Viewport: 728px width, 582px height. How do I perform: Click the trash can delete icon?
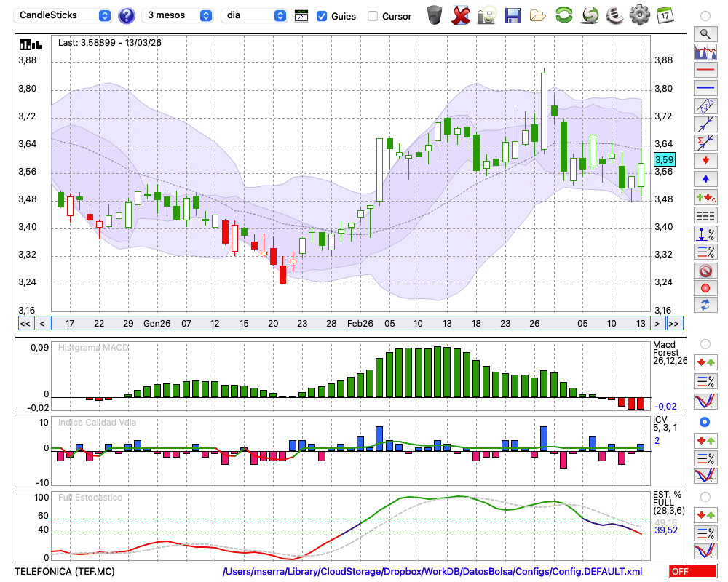point(435,15)
